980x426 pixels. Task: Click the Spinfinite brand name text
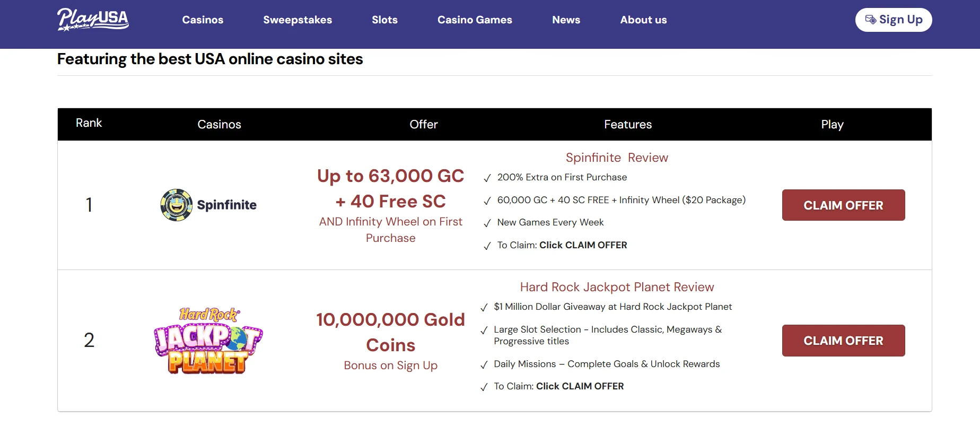(x=226, y=205)
